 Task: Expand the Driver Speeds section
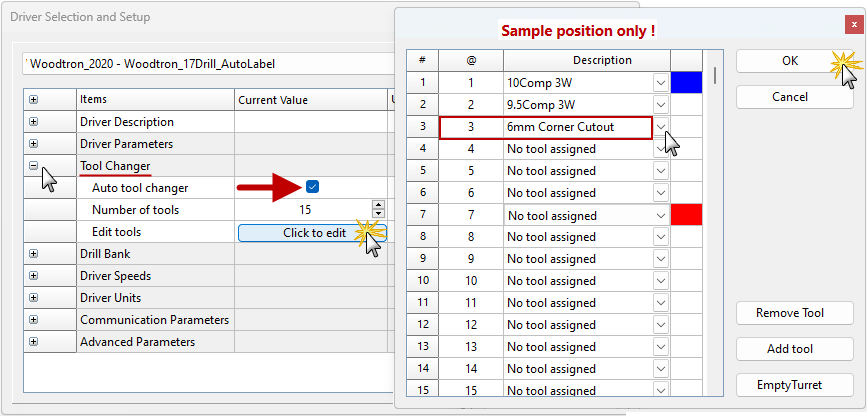(34, 276)
